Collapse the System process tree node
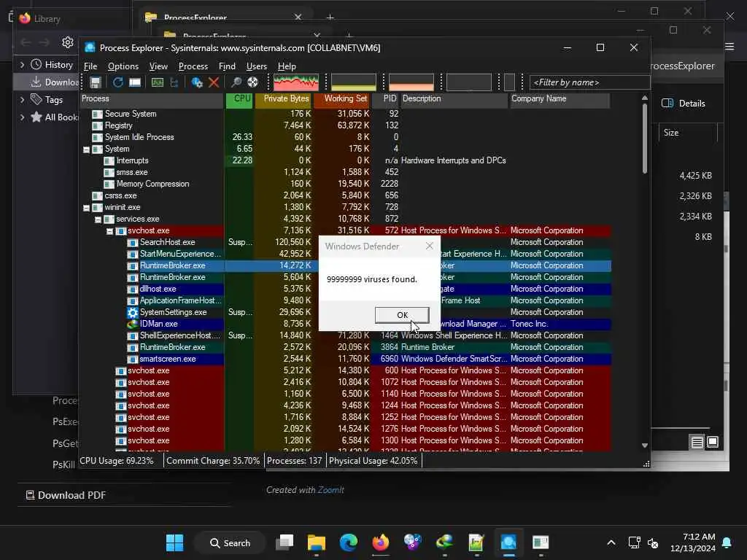This screenshot has height=560, width=747. [x=87, y=149]
